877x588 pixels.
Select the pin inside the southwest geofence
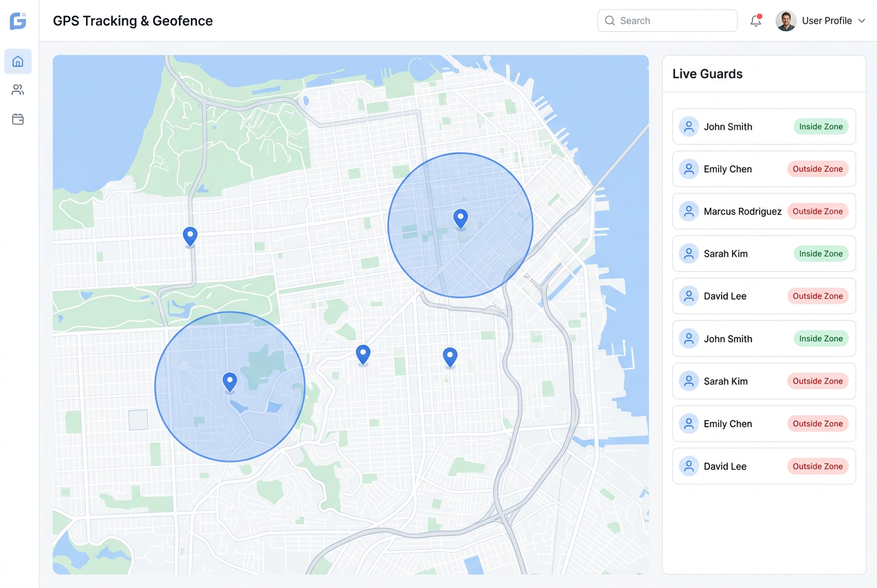(x=230, y=382)
